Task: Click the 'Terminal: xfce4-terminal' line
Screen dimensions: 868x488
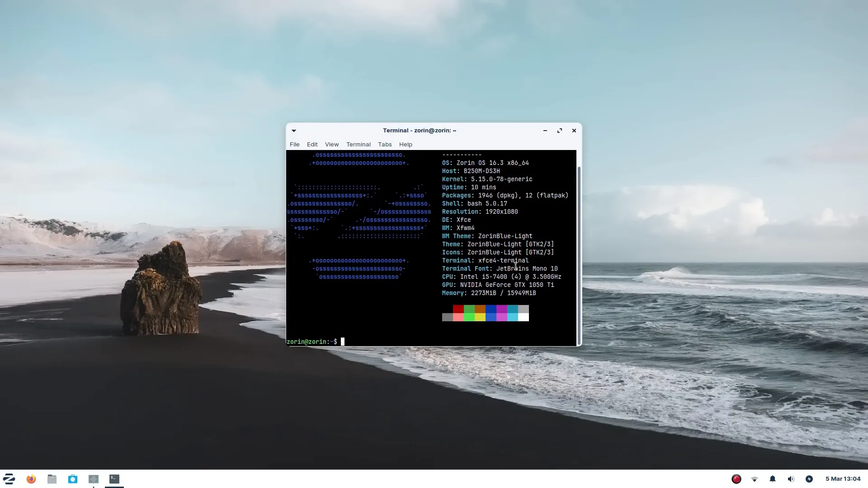Action: [x=486, y=261]
